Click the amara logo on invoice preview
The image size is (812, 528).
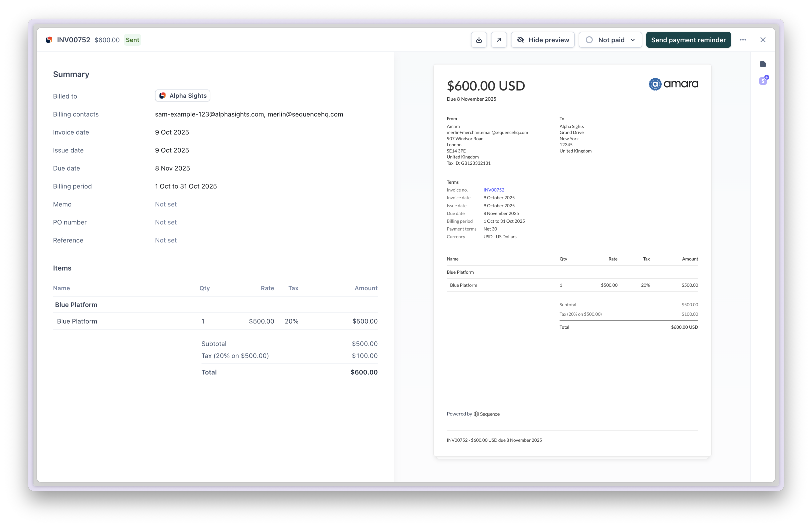[673, 84]
